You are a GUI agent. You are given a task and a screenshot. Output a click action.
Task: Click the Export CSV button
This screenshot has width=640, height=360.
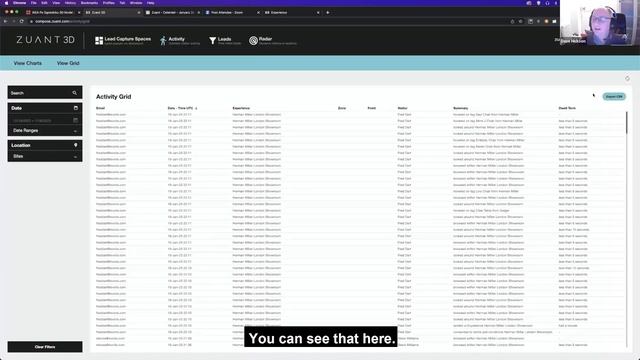tap(614, 97)
